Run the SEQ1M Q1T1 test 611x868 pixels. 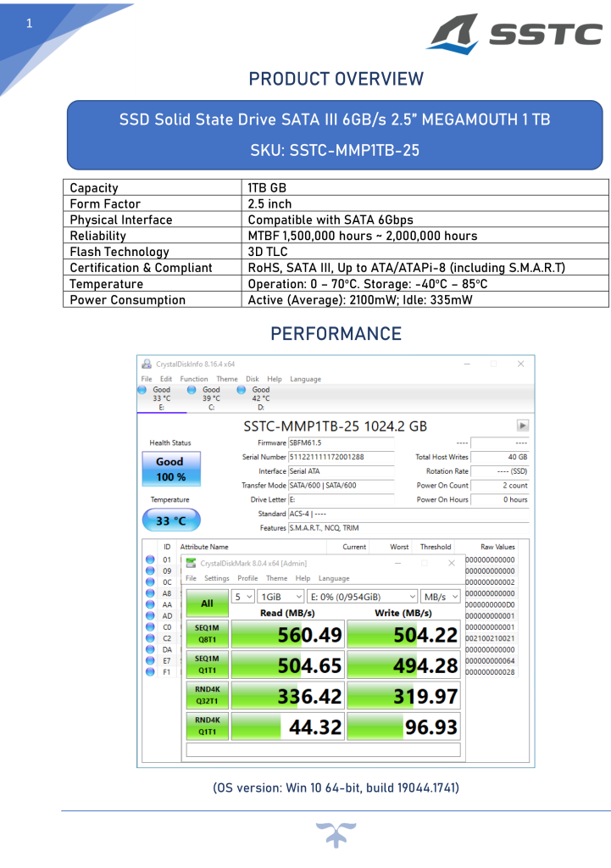point(207,665)
